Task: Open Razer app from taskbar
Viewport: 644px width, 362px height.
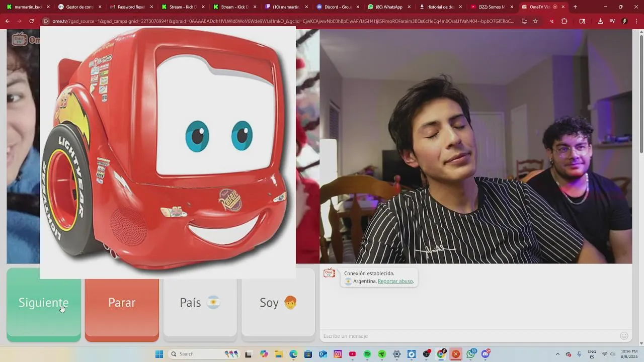Action: pos(382,354)
